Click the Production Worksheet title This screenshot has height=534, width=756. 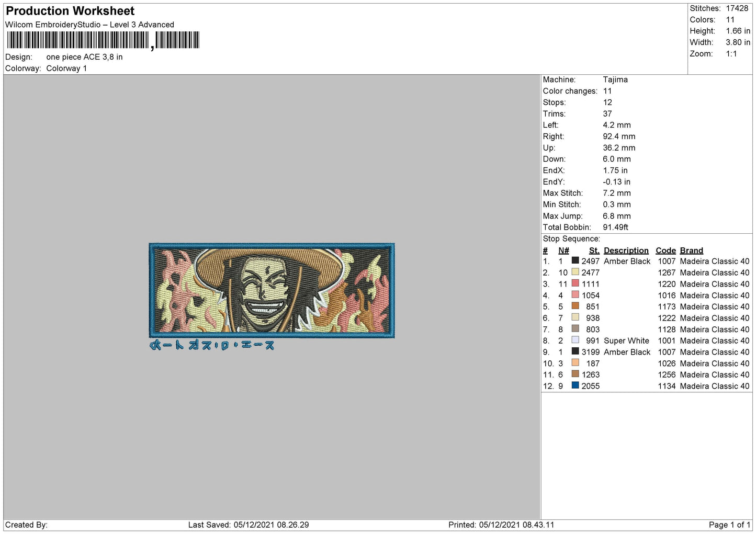[x=70, y=11]
